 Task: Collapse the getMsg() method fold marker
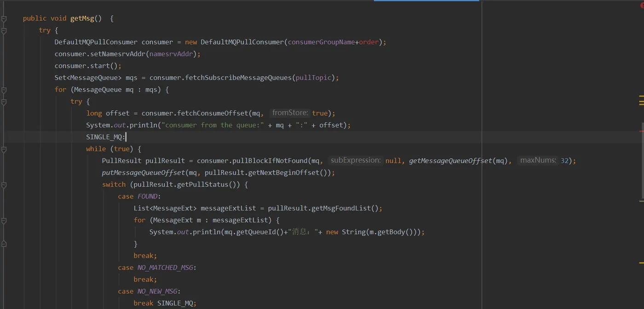point(4,19)
